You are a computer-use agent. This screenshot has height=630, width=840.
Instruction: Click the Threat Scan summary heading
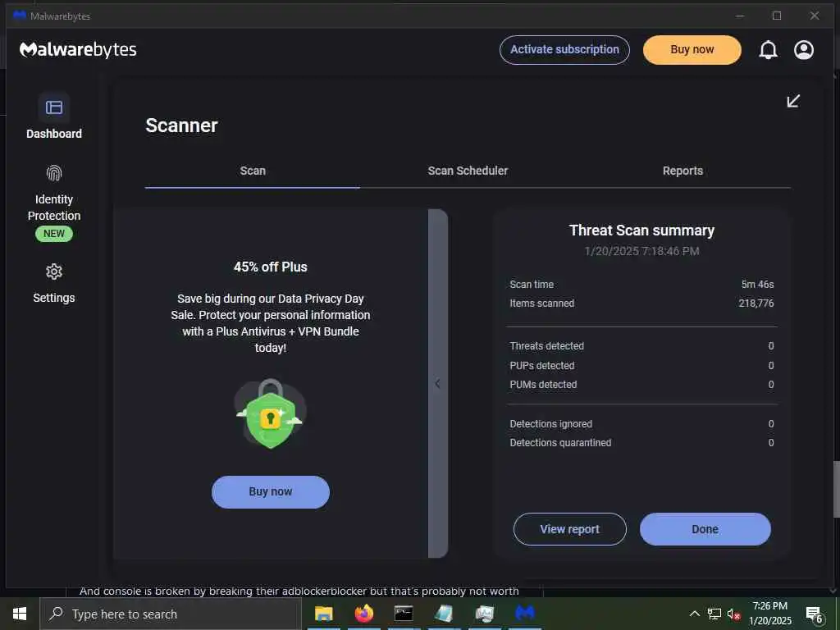point(641,231)
